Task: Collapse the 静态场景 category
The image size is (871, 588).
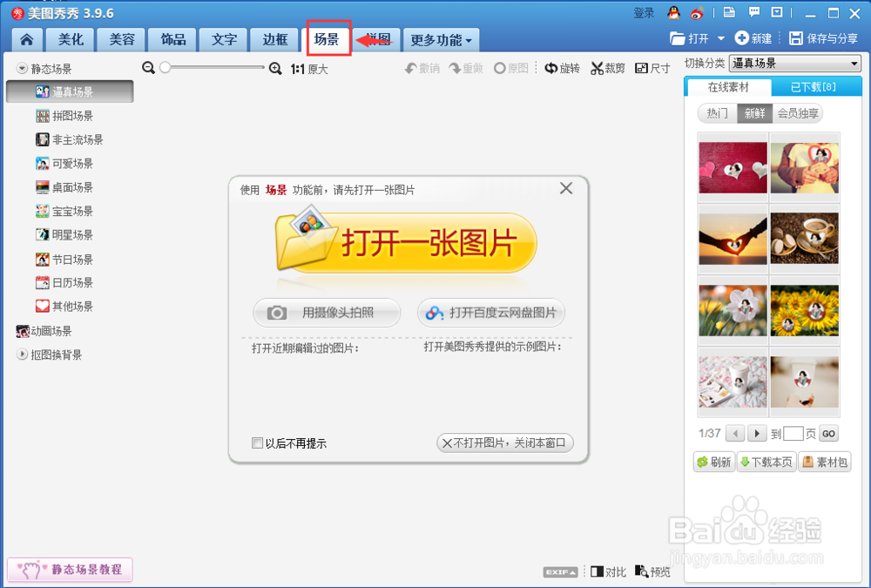Action: (x=23, y=68)
